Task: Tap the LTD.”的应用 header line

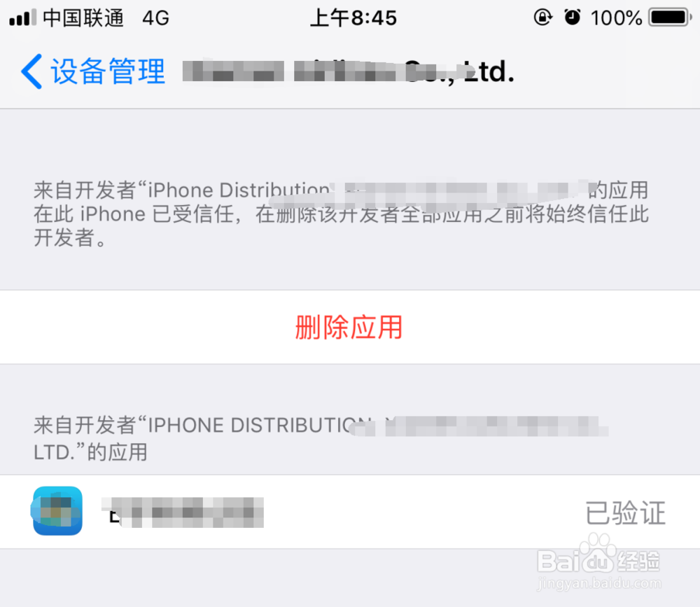Action: (90, 452)
